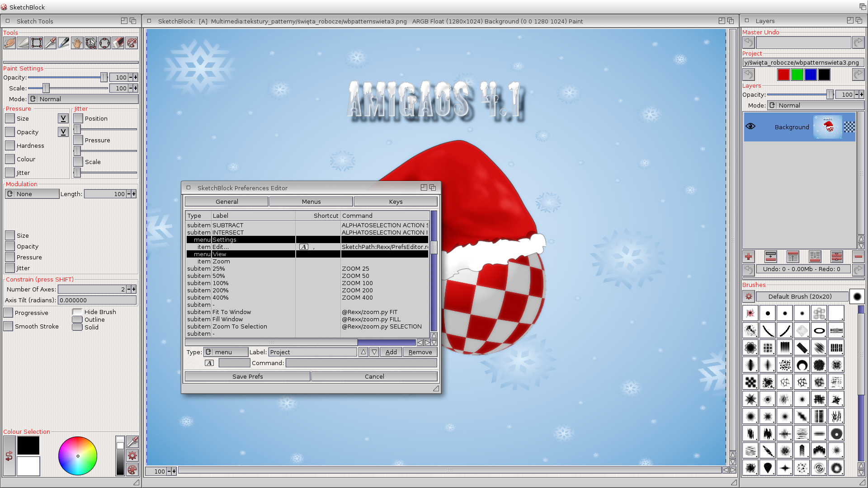Click the Remove button
868x488 pixels.
coord(420,352)
